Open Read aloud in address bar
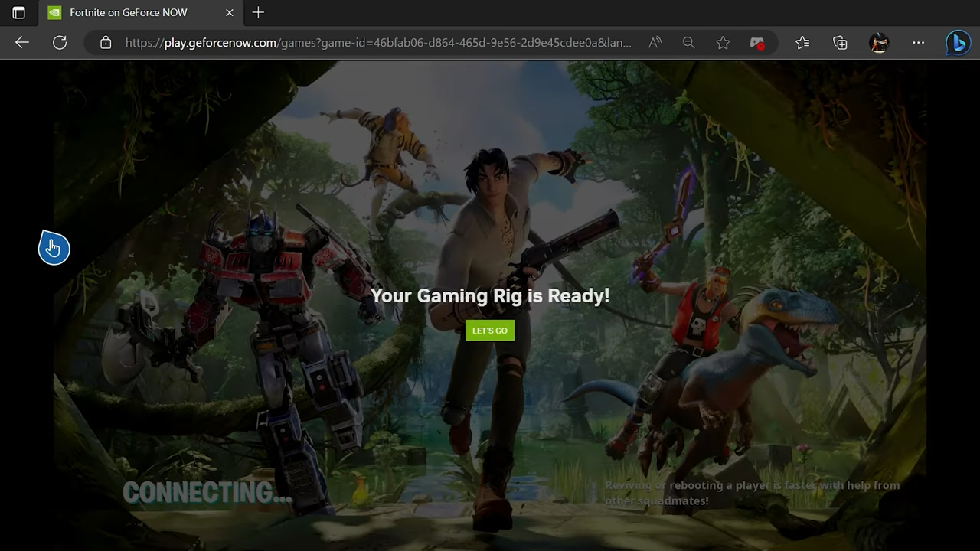 655,43
